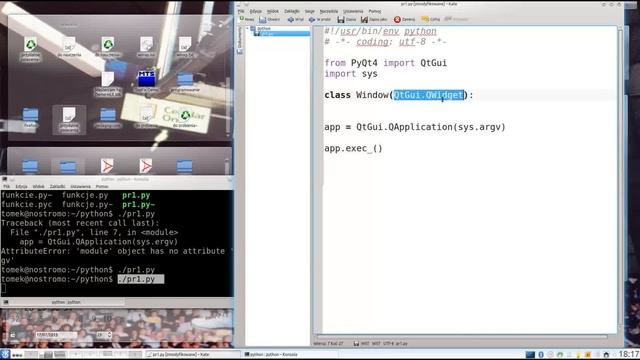Open the right red PDF icon in the lower folder view
The height and width of the screenshot is (360, 640).
146,166
